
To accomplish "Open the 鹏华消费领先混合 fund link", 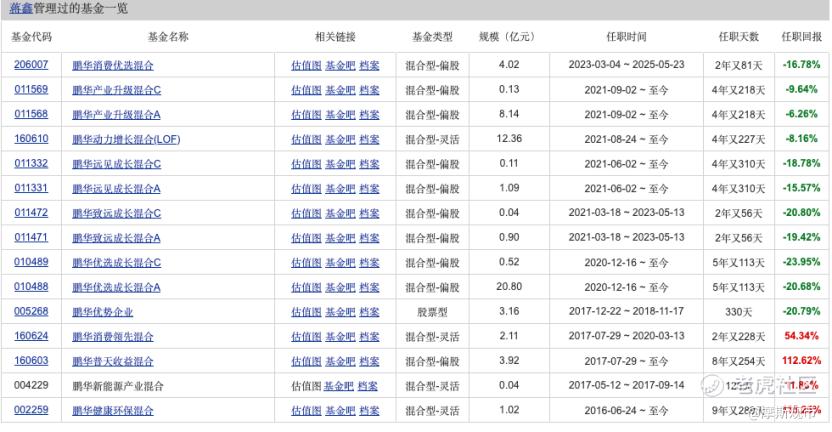I will pos(112,336).
